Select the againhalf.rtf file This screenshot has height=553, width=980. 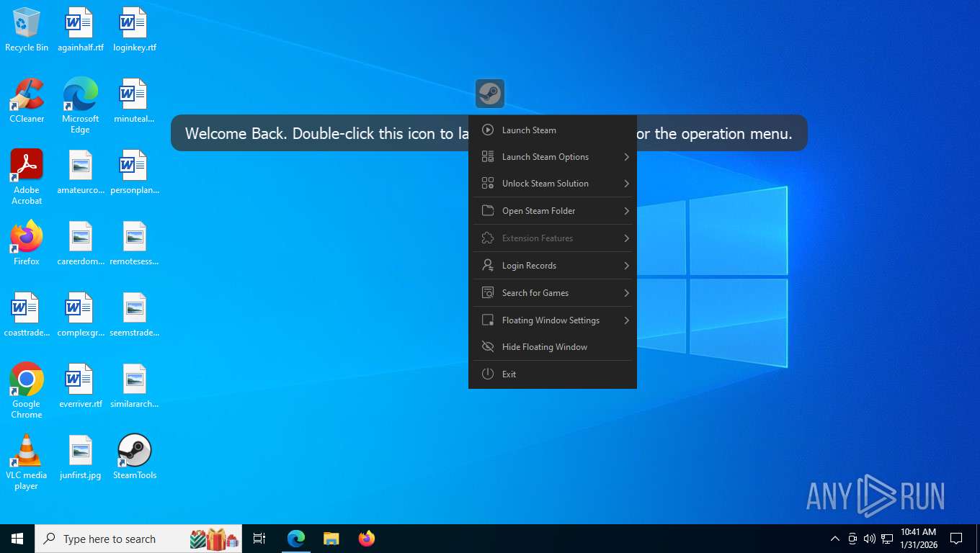[80, 30]
